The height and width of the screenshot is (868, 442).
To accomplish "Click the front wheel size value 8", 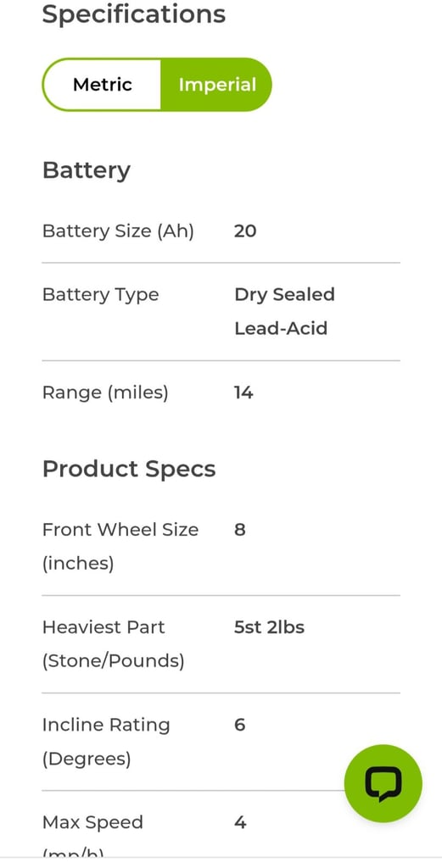I will pyautogui.click(x=240, y=530).
